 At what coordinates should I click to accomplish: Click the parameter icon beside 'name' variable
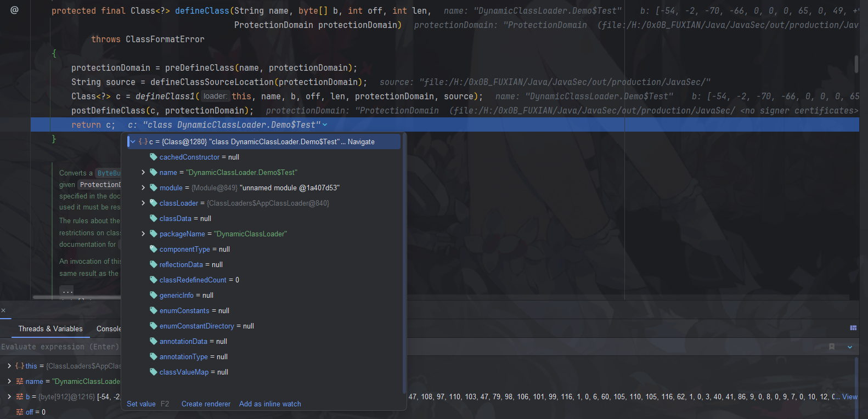click(19, 381)
